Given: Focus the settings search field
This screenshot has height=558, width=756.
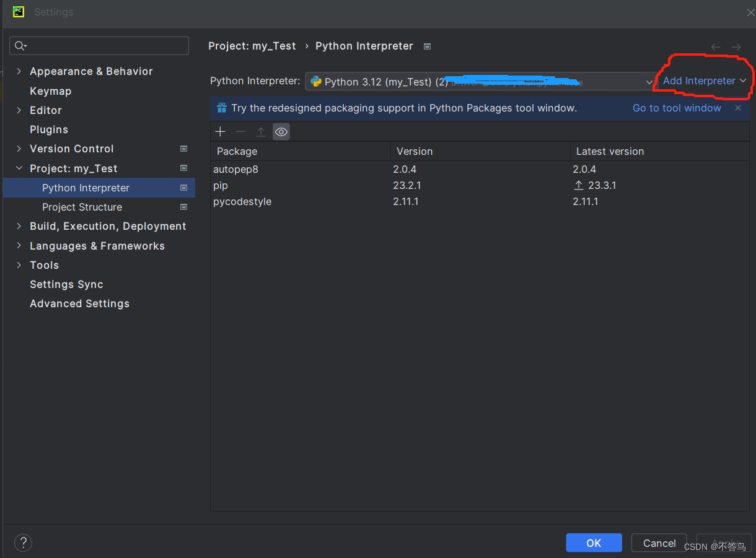Looking at the screenshot, I should click(x=99, y=46).
